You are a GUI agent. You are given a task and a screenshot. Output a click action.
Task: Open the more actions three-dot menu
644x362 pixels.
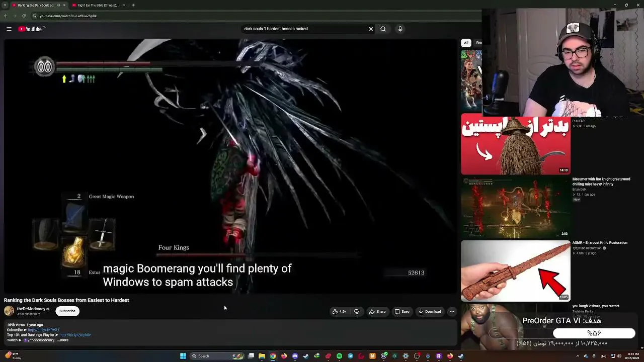click(452, 312)
